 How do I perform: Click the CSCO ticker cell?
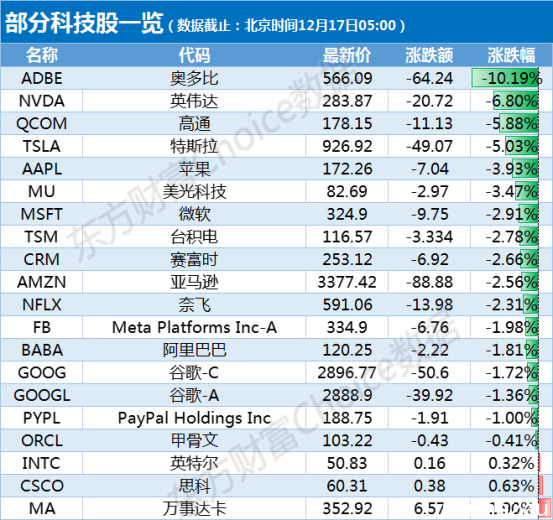pyautogui.click(x=42, y=486)
